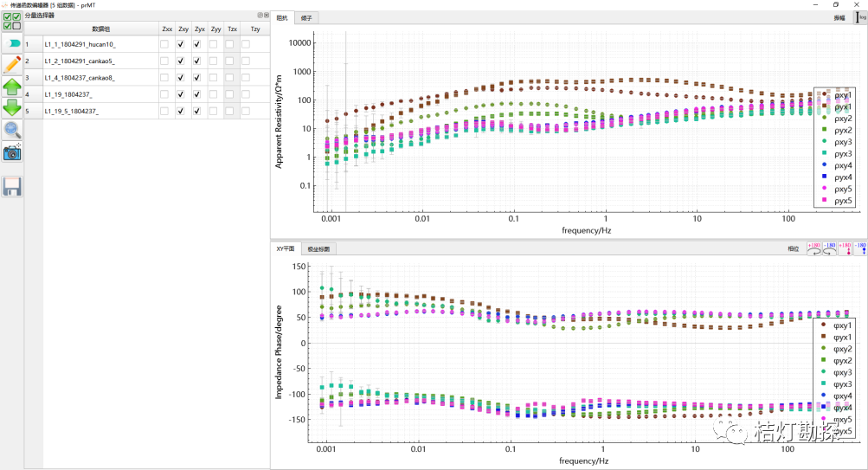
Task: Click the camera screenshot icon
Action: click(x=12, y=151)
